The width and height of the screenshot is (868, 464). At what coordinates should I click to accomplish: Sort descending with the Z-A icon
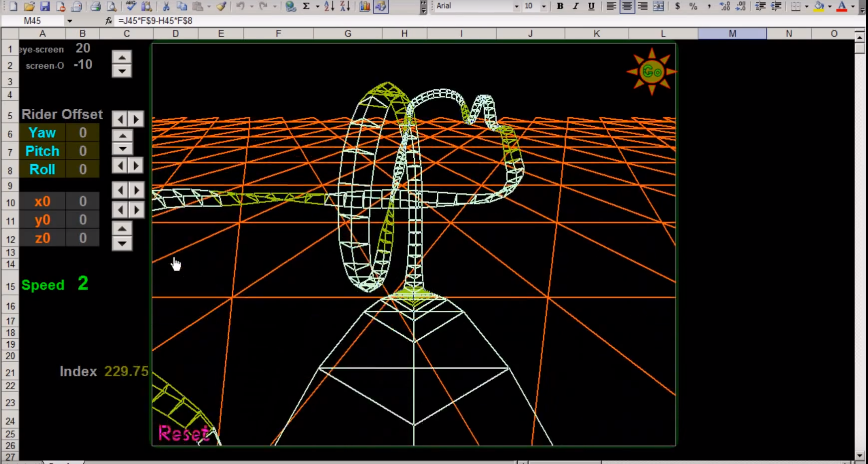point(345,6)
